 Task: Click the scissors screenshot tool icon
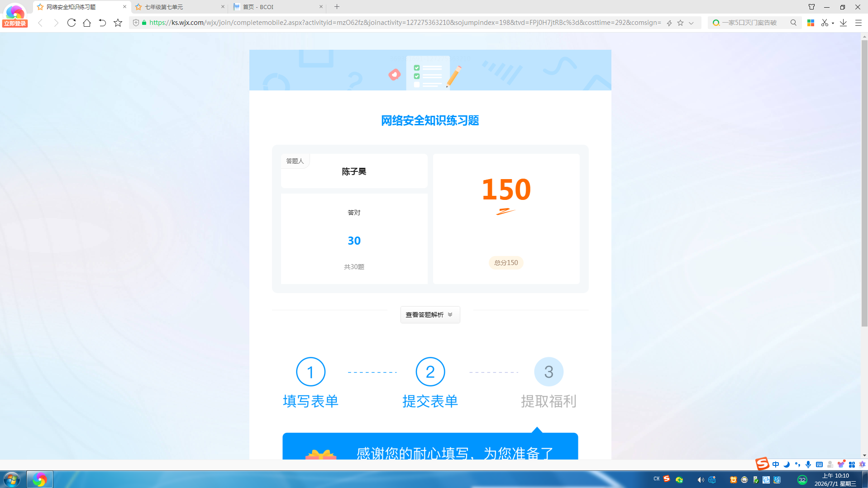[825, 23]
